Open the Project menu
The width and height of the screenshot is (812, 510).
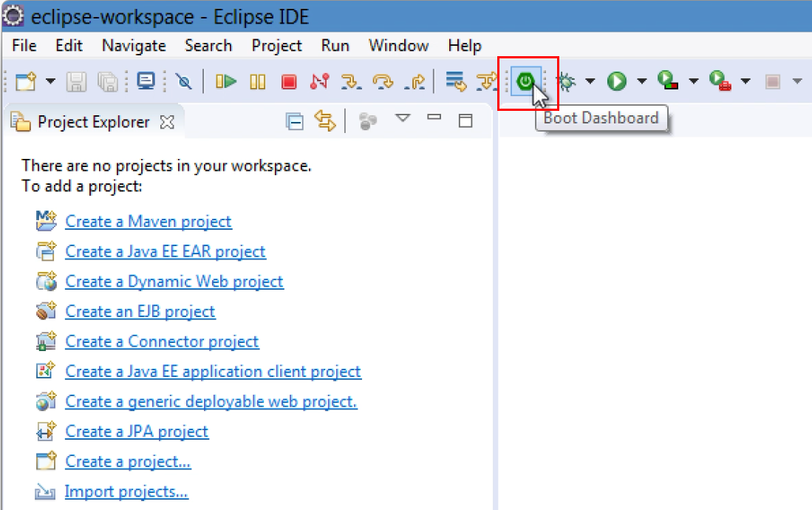tap(276, 46)
